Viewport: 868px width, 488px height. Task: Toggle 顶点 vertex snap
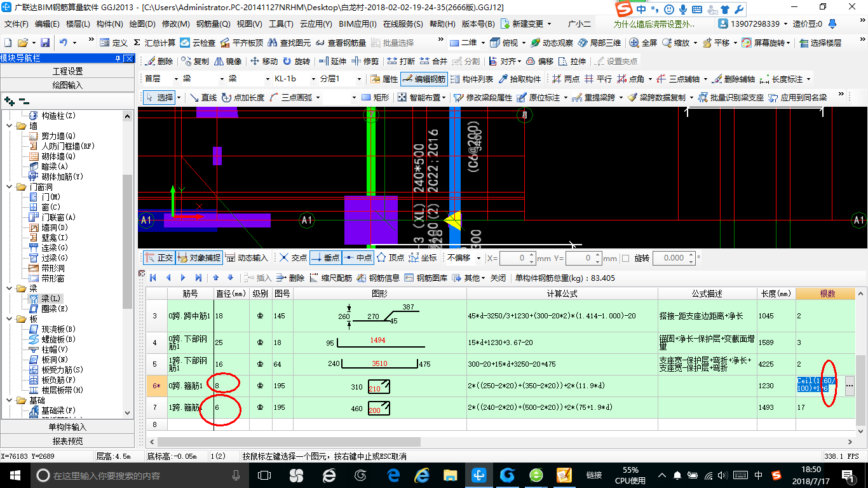[x=390, y=257]
